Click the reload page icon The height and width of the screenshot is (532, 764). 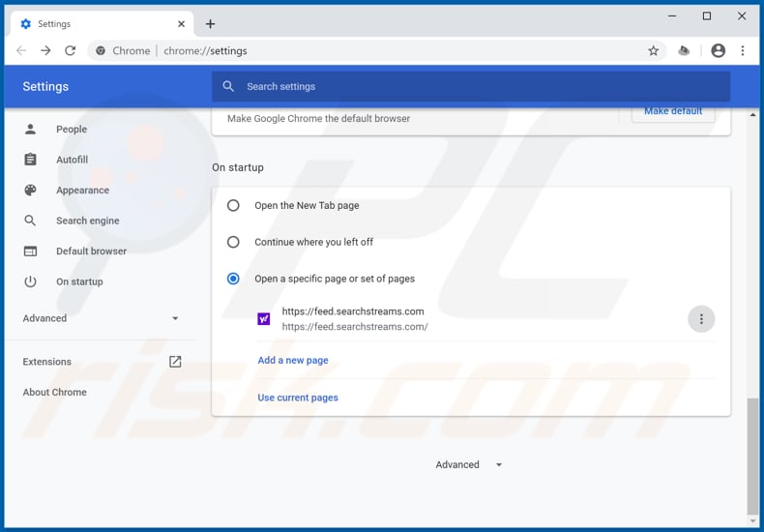[x=70, y=50]
